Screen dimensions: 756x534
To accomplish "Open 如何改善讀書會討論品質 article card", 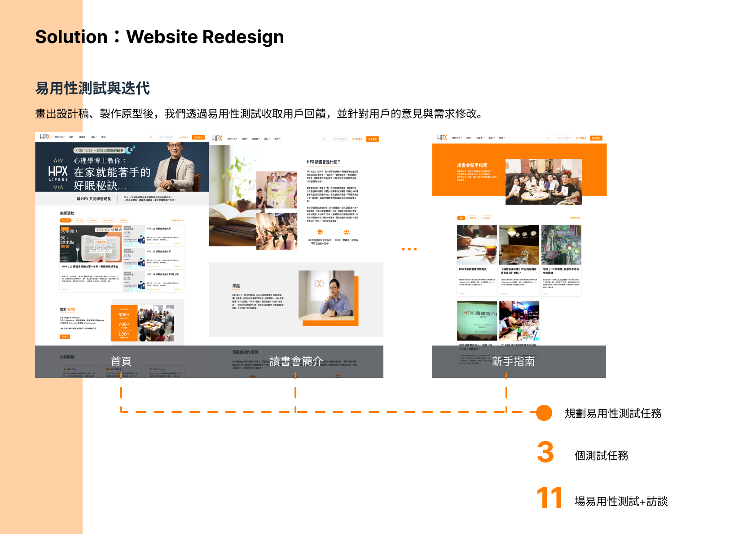I will (x=477, y=260).
